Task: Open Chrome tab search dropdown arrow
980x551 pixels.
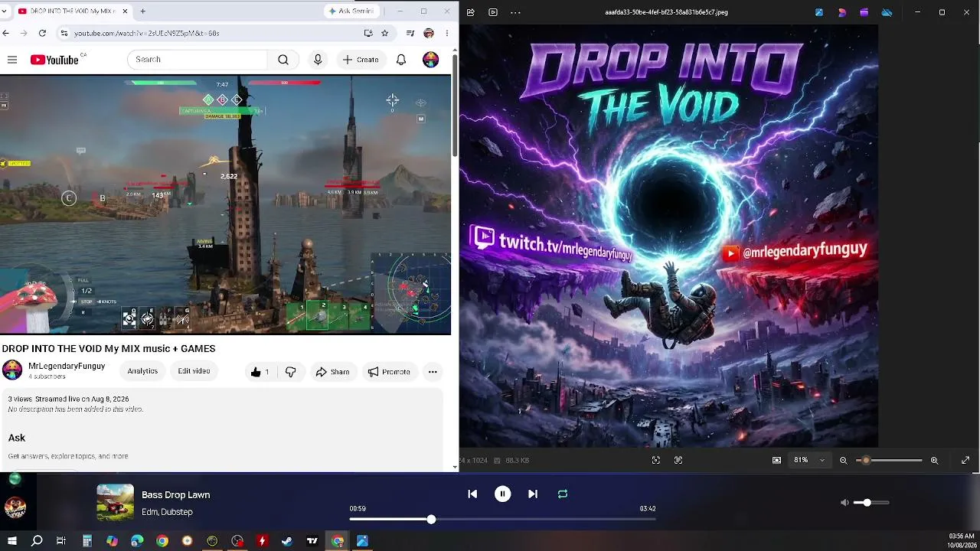Action: tap(5, 11)
